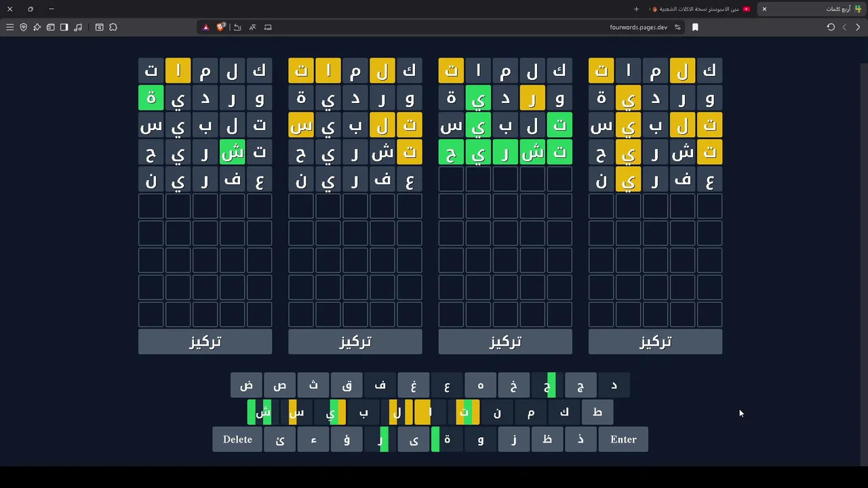Screen dimensions: 868x488
Task: Tap the ذ key on the keyboard
Action: click(x=580, y=439)
